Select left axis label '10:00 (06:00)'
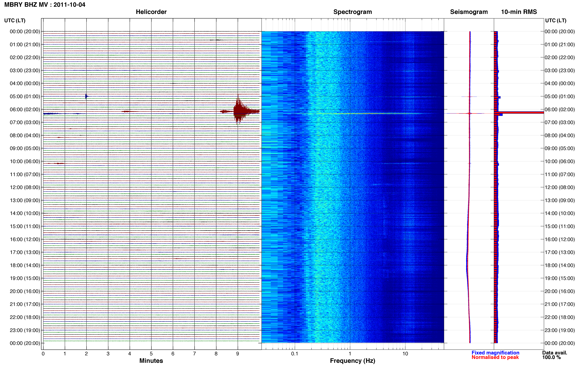 click(x=25, y=161)
